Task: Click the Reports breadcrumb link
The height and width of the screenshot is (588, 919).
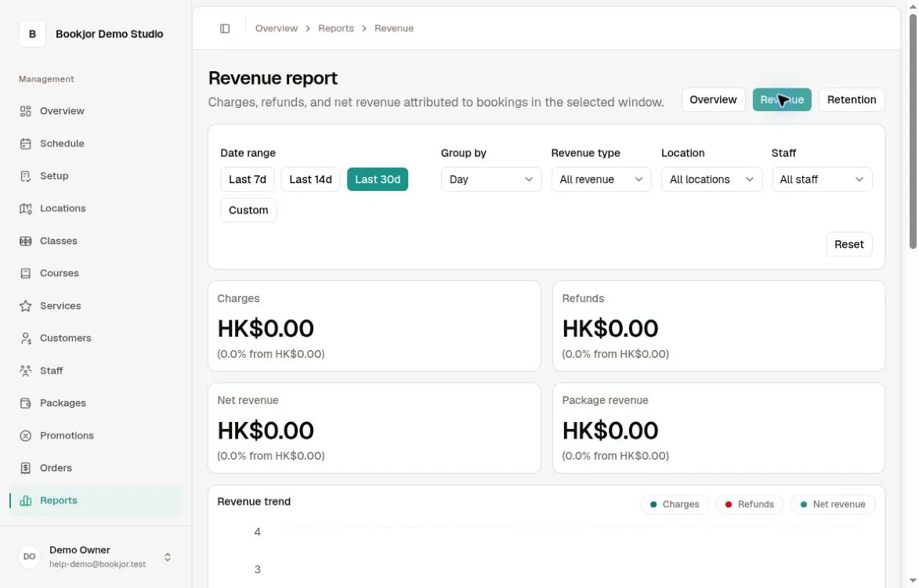Action: (x=336, y=29)
